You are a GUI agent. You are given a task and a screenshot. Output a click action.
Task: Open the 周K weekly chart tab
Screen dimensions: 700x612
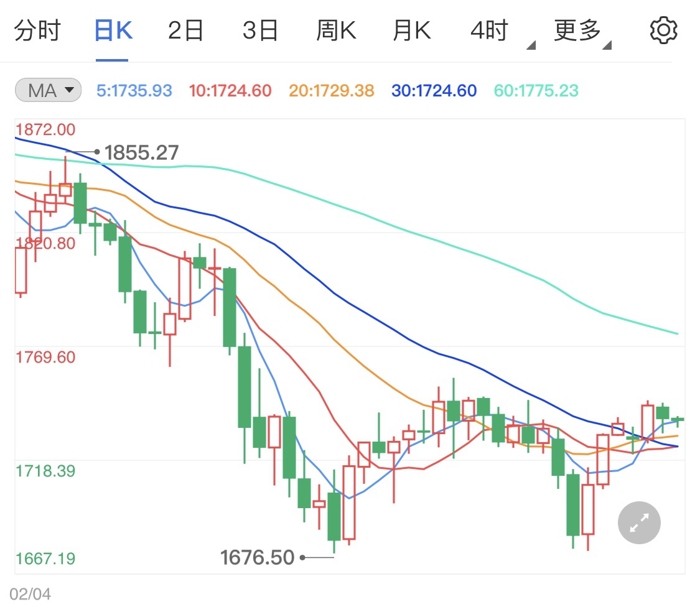pyautogui.click(x=336, y=30)
